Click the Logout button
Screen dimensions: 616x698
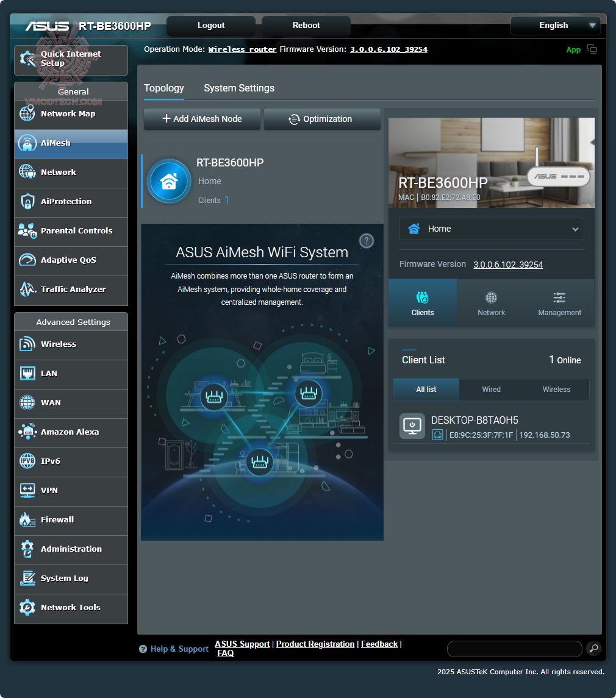coord(211,26)
